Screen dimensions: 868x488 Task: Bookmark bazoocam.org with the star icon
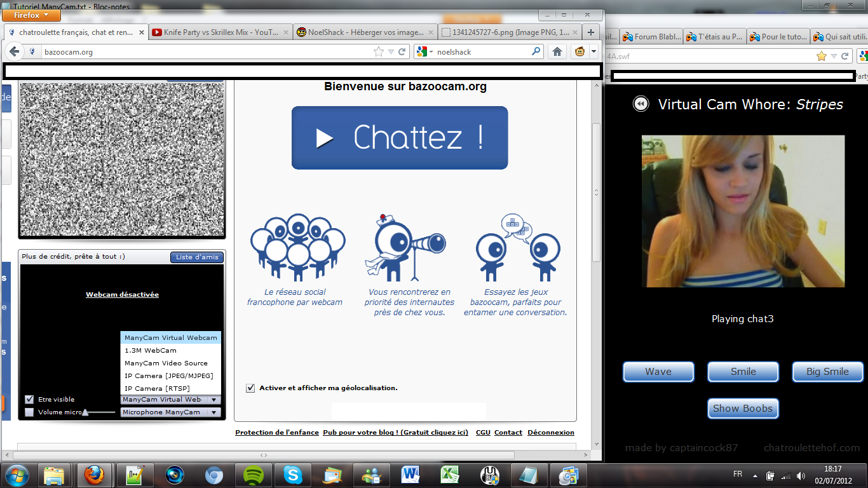coord(379,51)
